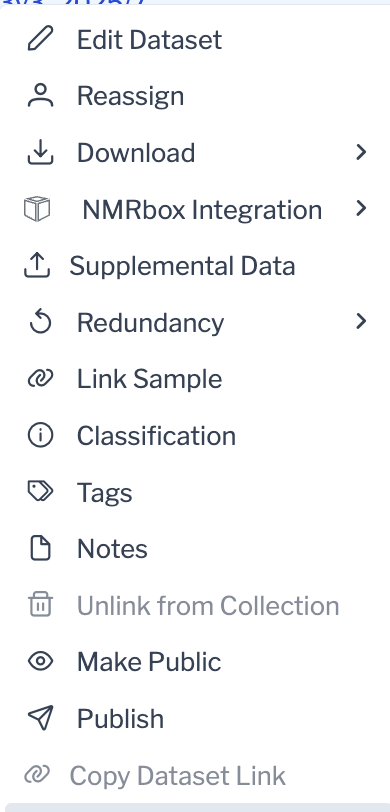Viewport: 390px width, 812px height.
Task: Click the chain link icon beside Link Sample
Action: 40,379
